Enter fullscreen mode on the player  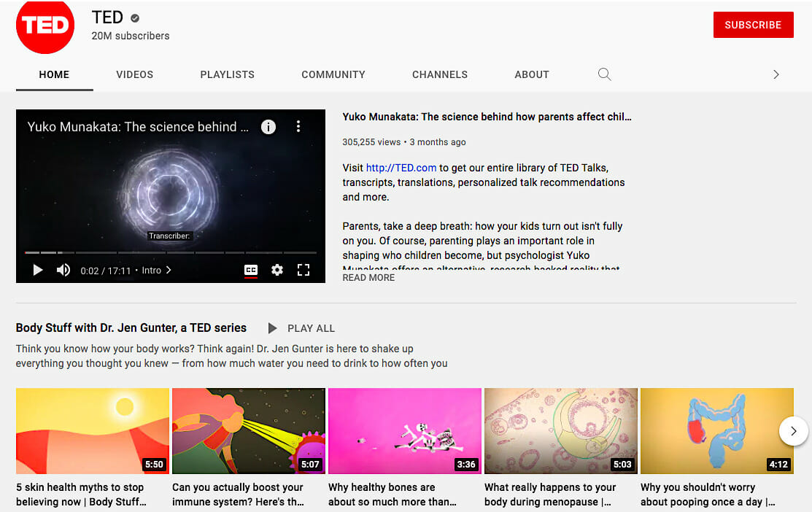pos(303,270)
